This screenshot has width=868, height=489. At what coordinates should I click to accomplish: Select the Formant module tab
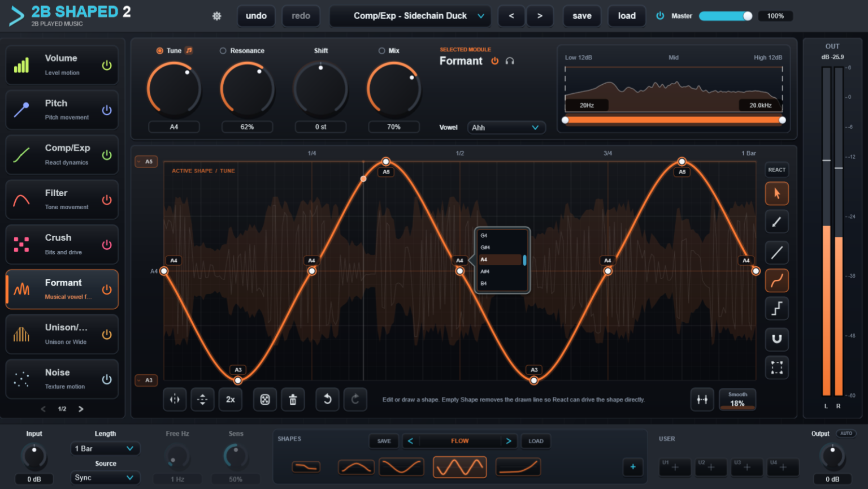[62, 289]
